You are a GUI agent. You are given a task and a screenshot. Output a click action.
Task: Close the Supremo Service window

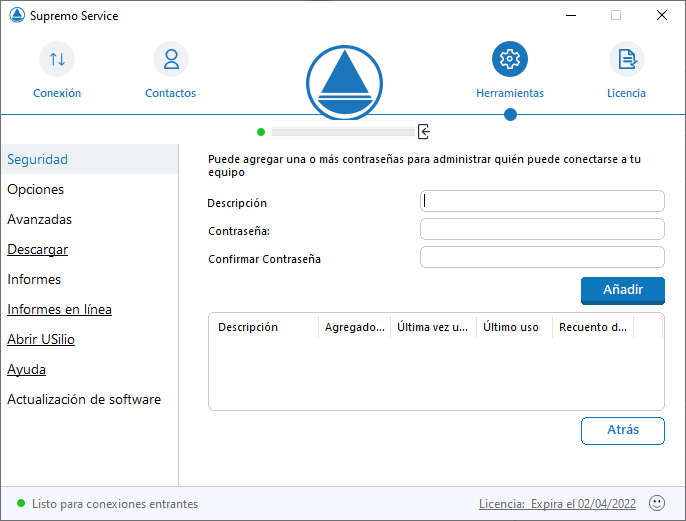[662, 15]
